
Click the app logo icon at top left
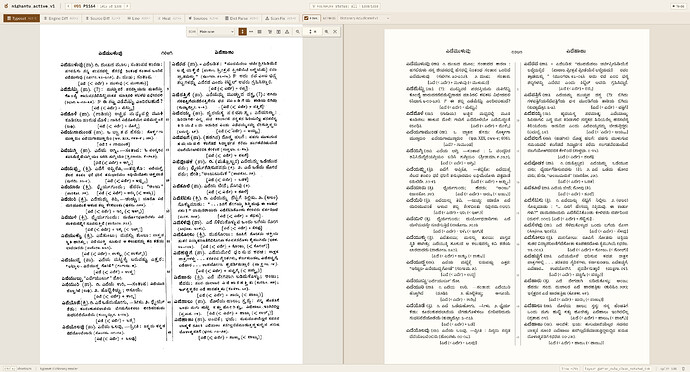pos(6,6)
